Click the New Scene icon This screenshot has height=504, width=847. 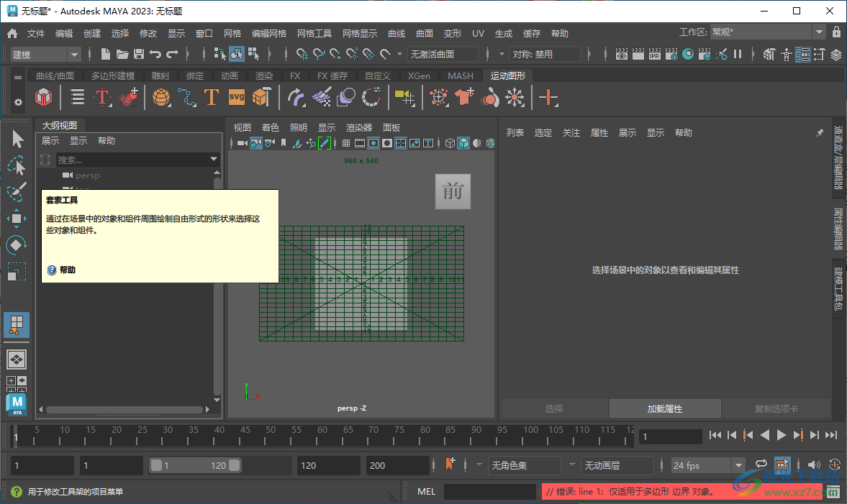[x=106, y=54]
